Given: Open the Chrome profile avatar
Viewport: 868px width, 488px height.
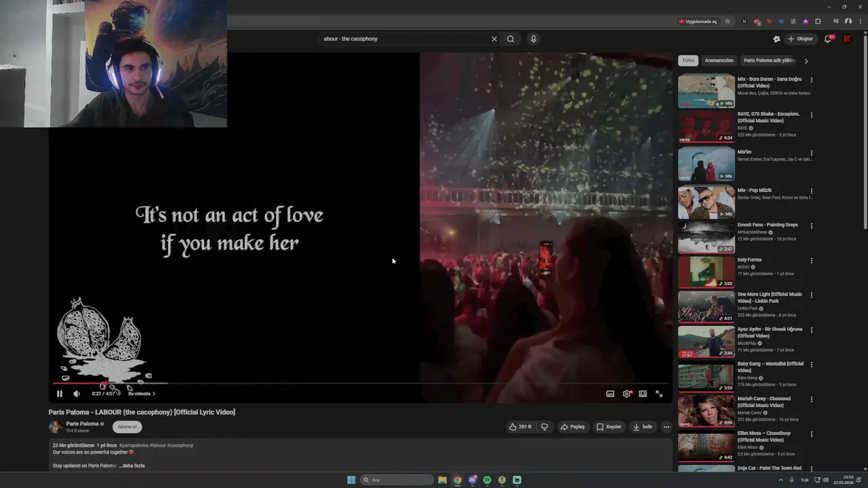Looking at the screenshot, I should 848,21.
